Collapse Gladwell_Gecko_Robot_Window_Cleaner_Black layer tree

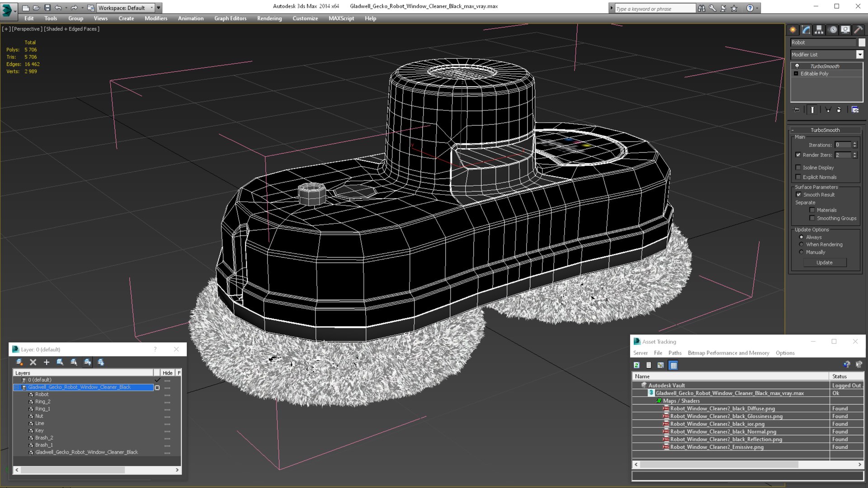click(17, 387)
